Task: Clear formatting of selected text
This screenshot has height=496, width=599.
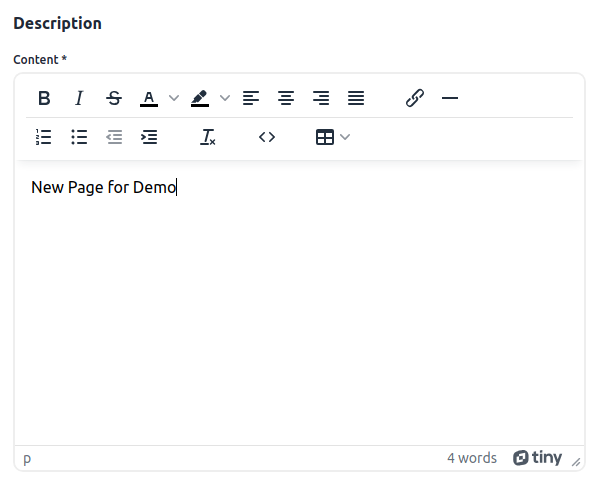Action: (x=208, y=137)
